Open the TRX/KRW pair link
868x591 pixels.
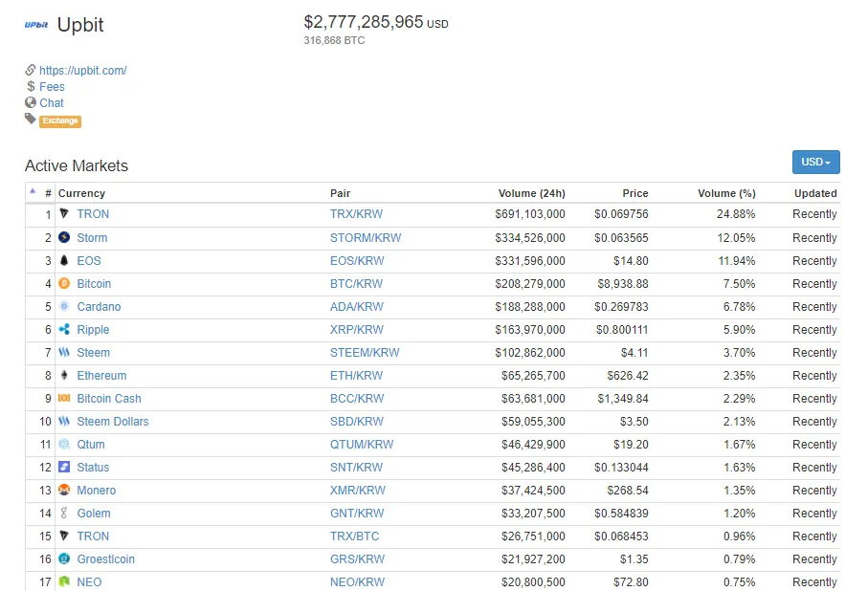point(357,214)
